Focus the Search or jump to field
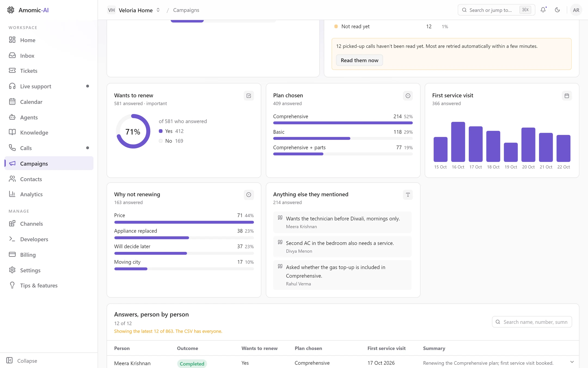This screenshot has width=588, height=368. point(496,10)
